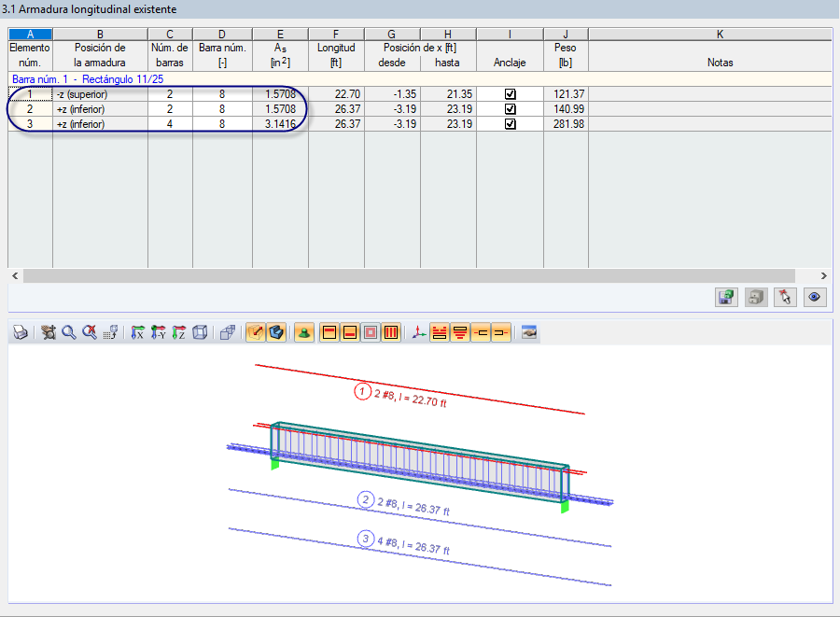Toggle top reinforcement visibility icon
The image size is (840, 617).
coord(329,332)
